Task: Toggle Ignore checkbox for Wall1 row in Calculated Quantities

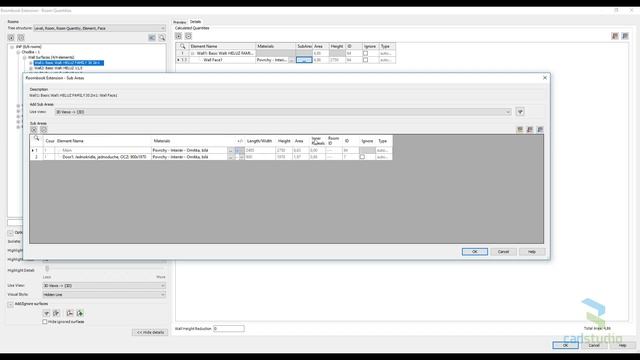Action: (x=365, y=53)
